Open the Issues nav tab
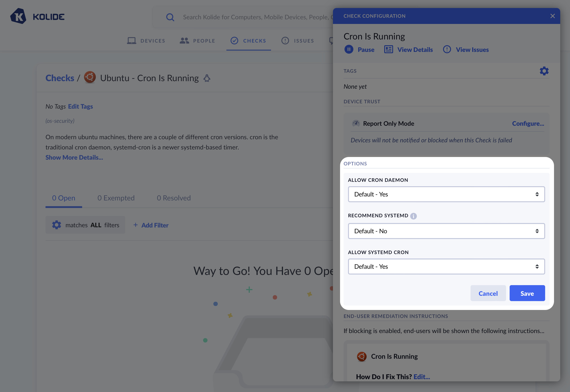The image size is (570, 392). coord(298,41)
